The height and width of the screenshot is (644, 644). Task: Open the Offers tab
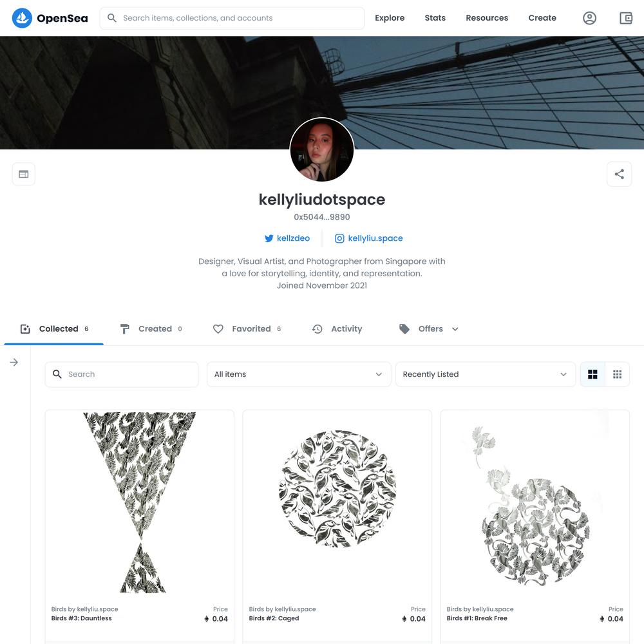tap(429, 329)
